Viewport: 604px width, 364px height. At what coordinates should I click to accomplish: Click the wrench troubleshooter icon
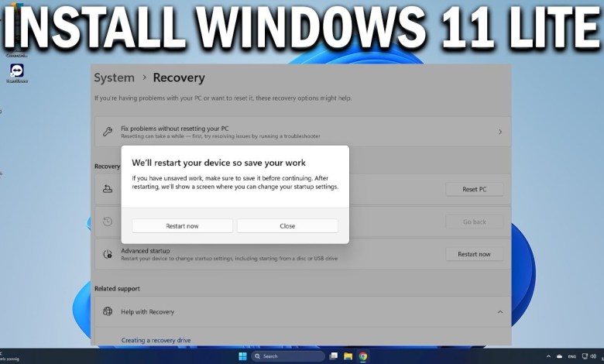coord(108,132)
